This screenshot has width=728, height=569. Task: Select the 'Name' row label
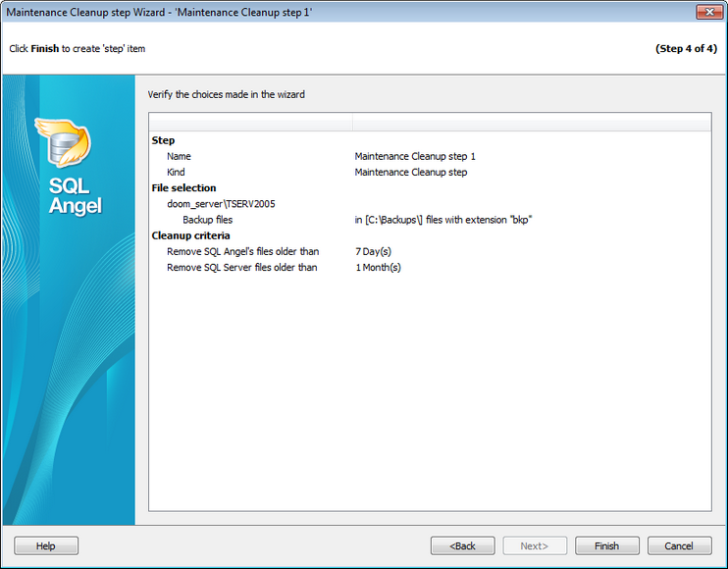[179, 156]
